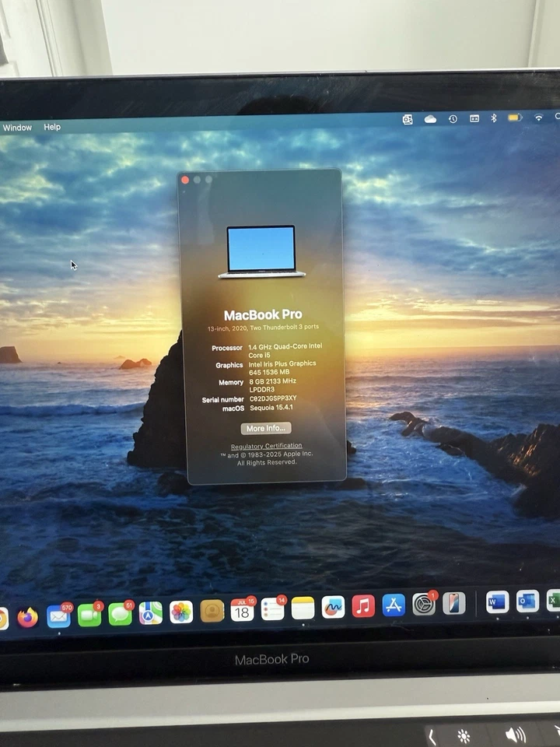Click '13-inch, 2020, Two Thunderbolt 3 ports'
560x747 pixels.
pos(263,328)
